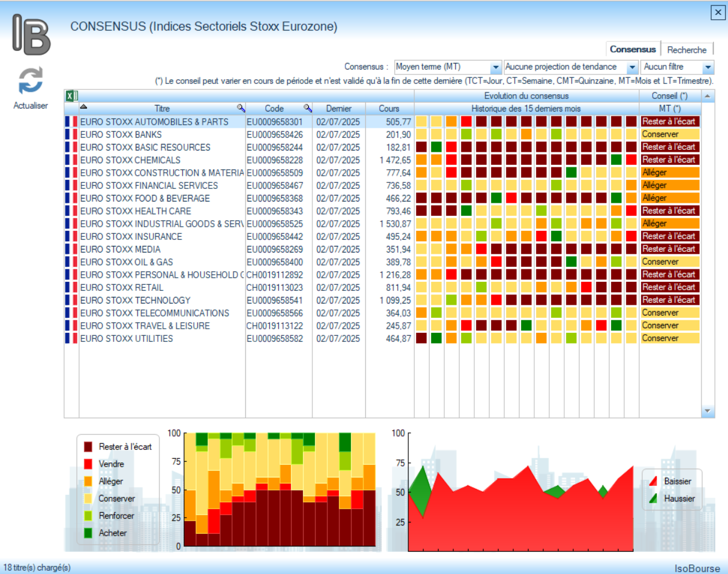
Task: Click the stacked consensus bar chart
Action: tap(279, 489)
